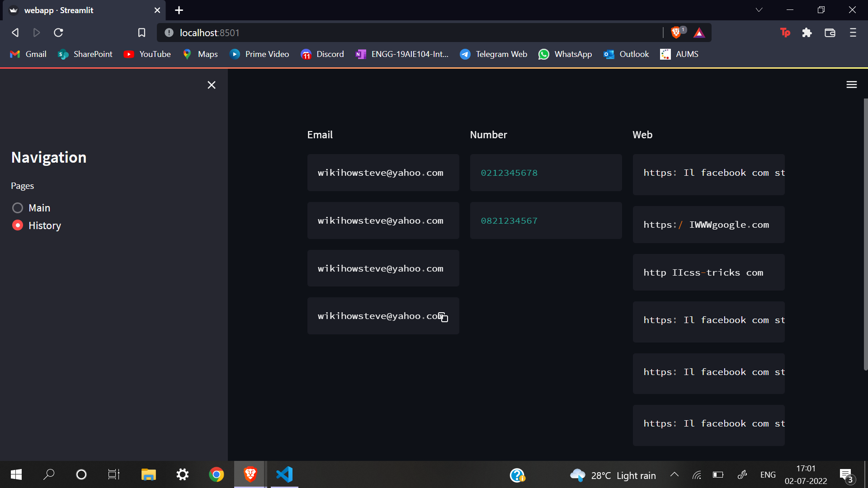Open Google Chrome from the taskbar

pos(216,475)
